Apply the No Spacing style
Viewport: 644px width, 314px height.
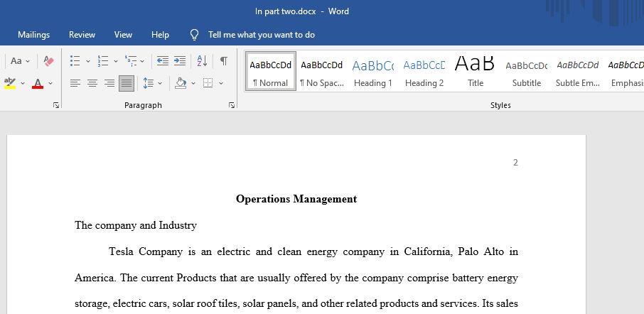[x=321, y=71]
